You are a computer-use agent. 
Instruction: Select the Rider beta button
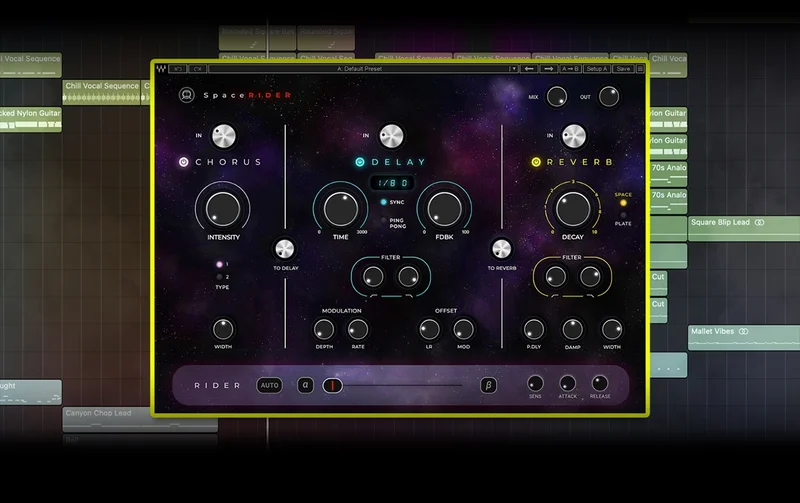(x=488, y=385)
